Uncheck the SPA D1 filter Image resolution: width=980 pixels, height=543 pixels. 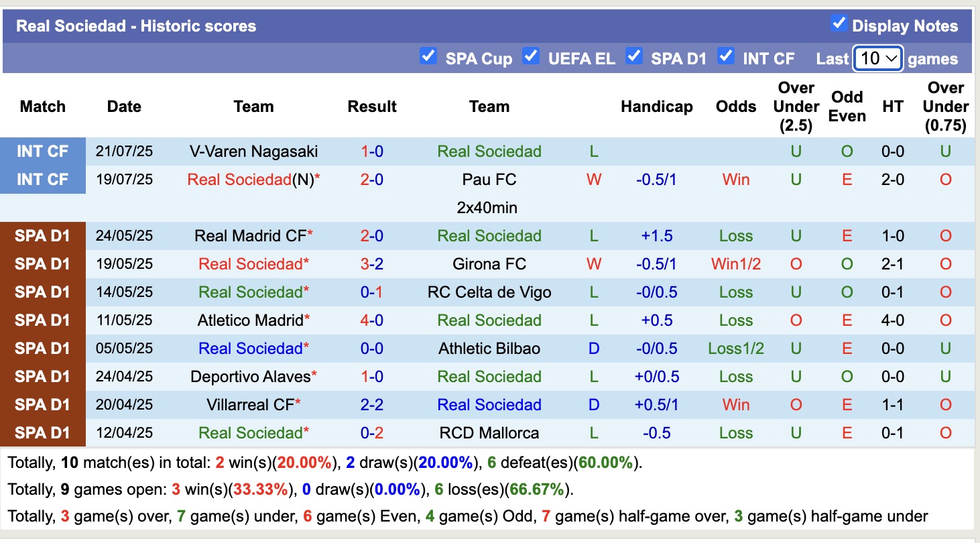[x=634, y=56]
